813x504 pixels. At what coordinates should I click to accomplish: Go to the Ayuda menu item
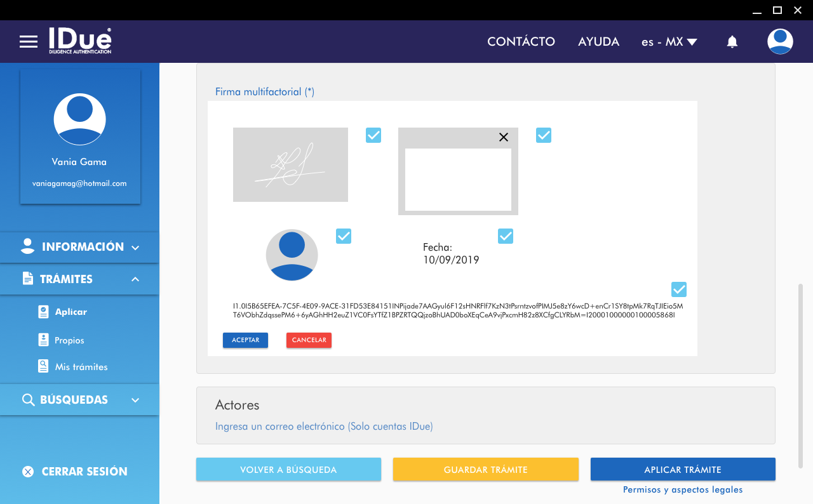pos(598,42)
